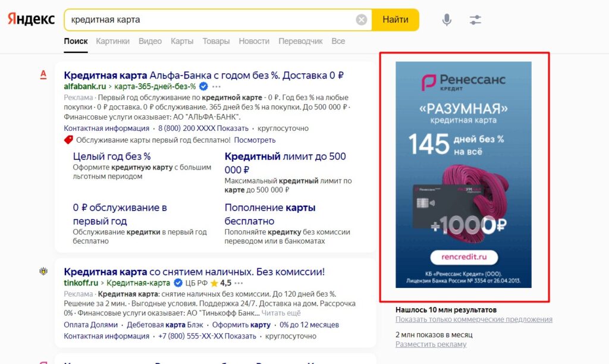
Task: Click the Ренессанс Кредит banner ad
Action: click(463, 175)
